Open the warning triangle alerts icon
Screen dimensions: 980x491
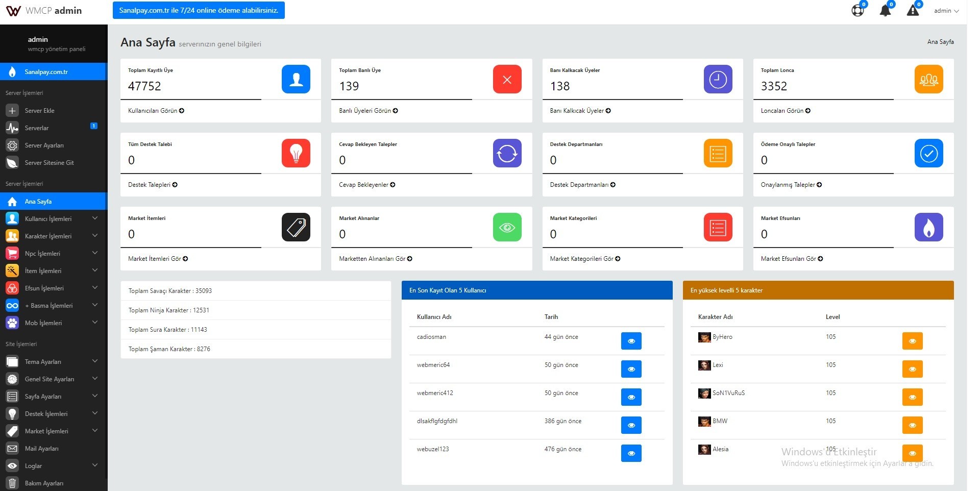click(x=913, y=10)
